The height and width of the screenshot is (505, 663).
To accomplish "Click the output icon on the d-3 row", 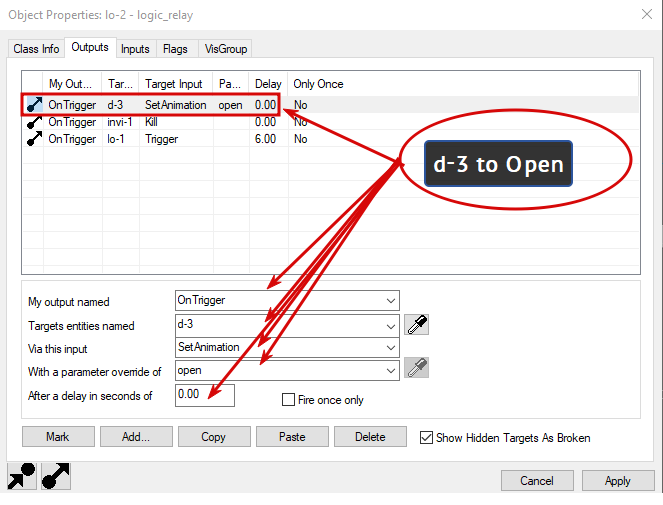I will 34,104.
